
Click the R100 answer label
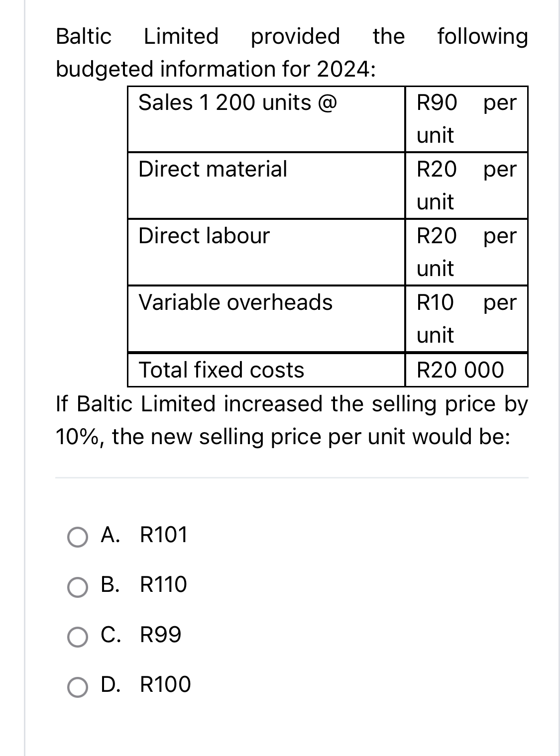point(165,684)
